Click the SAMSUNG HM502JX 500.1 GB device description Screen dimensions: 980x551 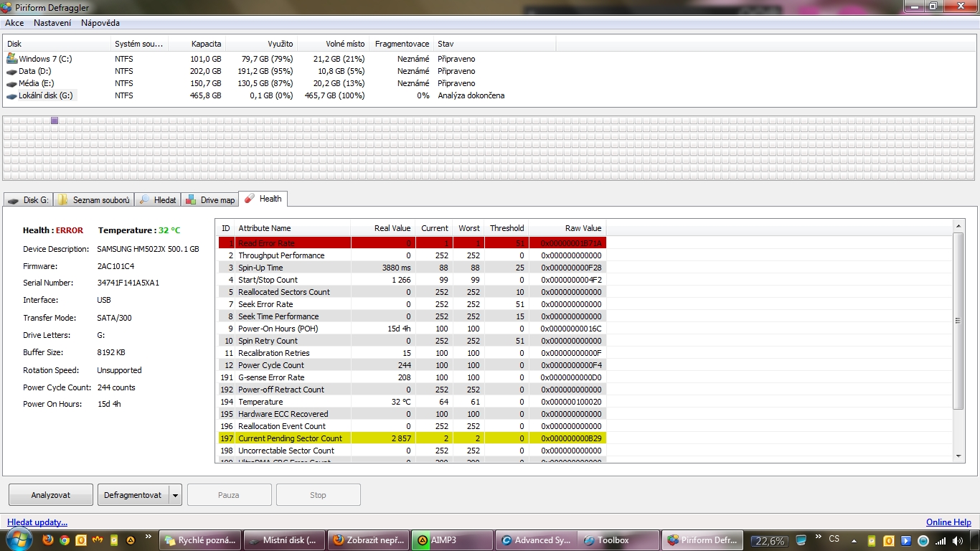(x=148, y=249)
